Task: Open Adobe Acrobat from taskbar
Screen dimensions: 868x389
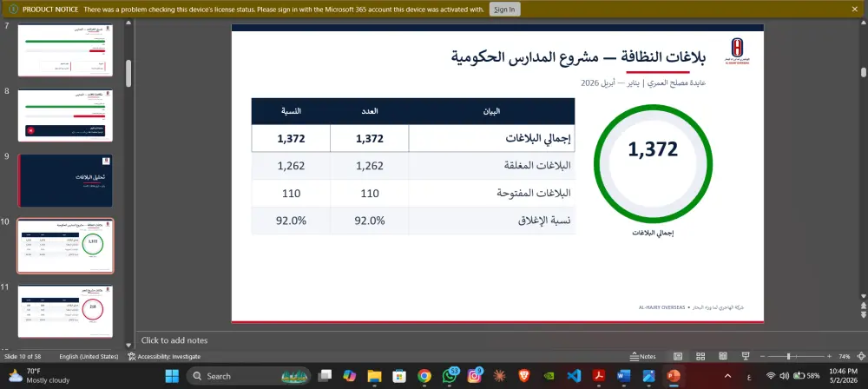Action: [598, 376]
